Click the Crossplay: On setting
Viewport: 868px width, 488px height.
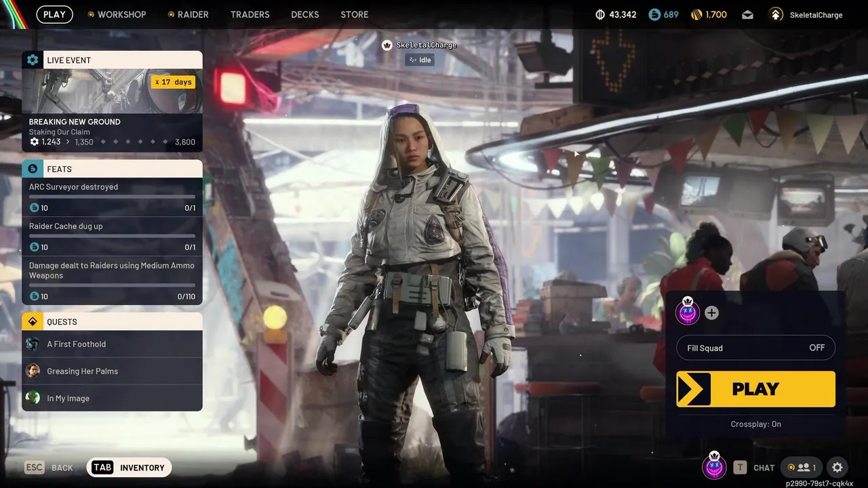pyautogui.click(x=756, y=424)
